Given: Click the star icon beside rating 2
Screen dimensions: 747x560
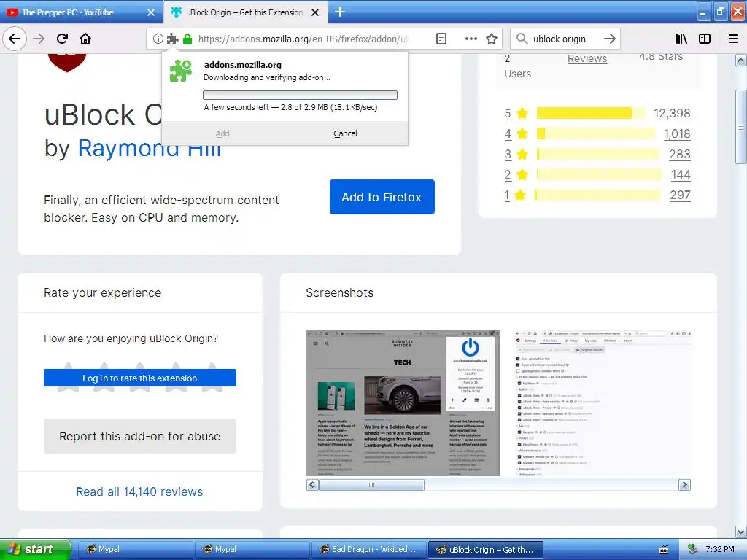Looking at the screenshot, I should [522, 175].
